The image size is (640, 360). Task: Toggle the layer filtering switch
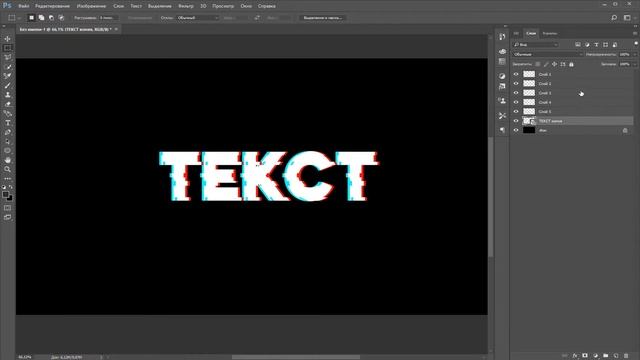[x=636, y=43]
